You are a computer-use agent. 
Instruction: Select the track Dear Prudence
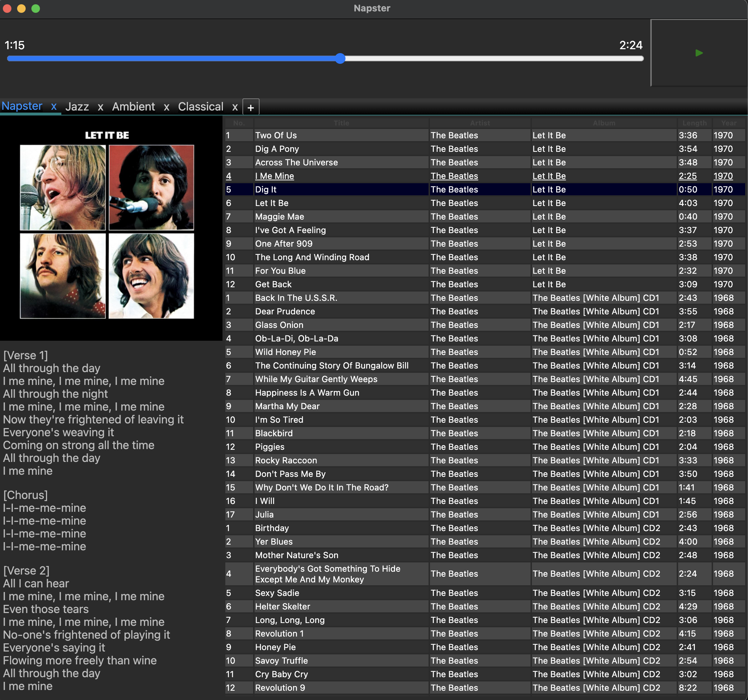pos(485,312)
